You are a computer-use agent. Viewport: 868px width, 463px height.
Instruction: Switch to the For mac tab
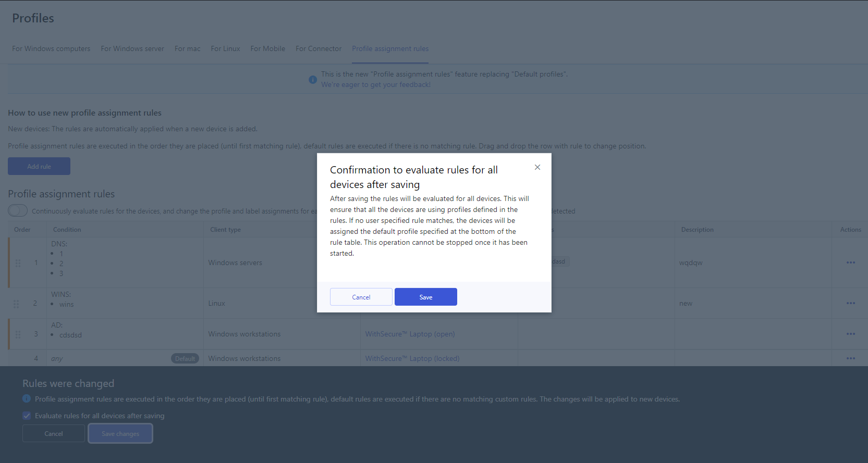point(188,48)
